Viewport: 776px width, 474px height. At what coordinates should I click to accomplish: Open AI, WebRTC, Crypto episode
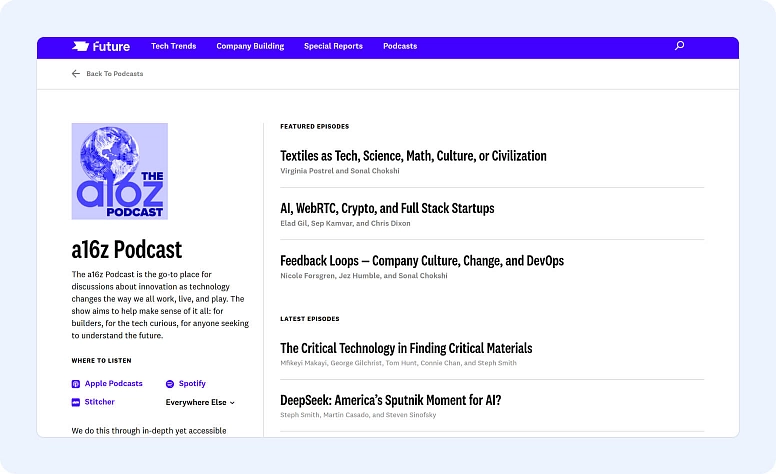coord(387,208)
